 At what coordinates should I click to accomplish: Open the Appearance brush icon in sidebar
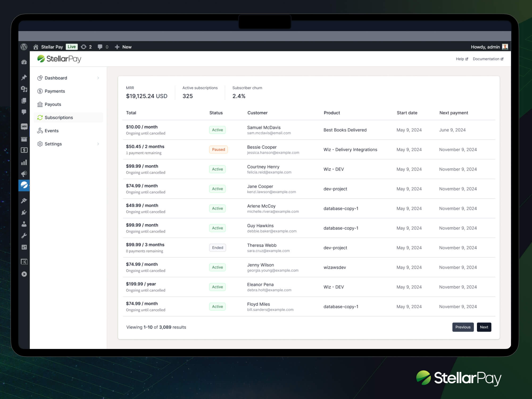click(24, 201)
